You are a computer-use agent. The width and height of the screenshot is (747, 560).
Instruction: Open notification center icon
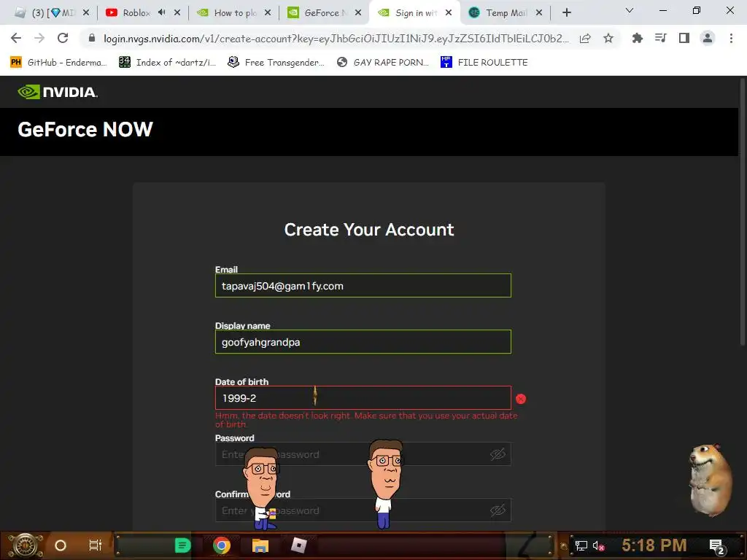tap(716, 546)
